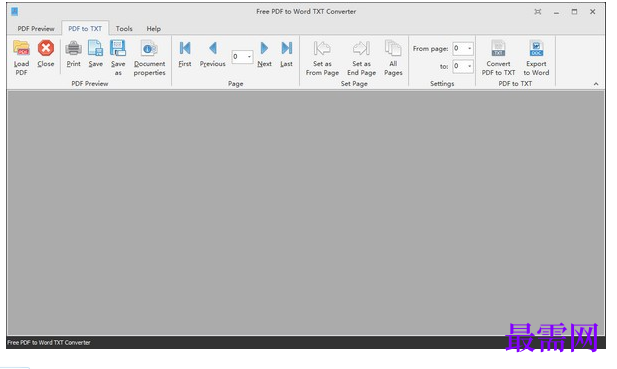Click the 'Settings' group label

(442, 84)
